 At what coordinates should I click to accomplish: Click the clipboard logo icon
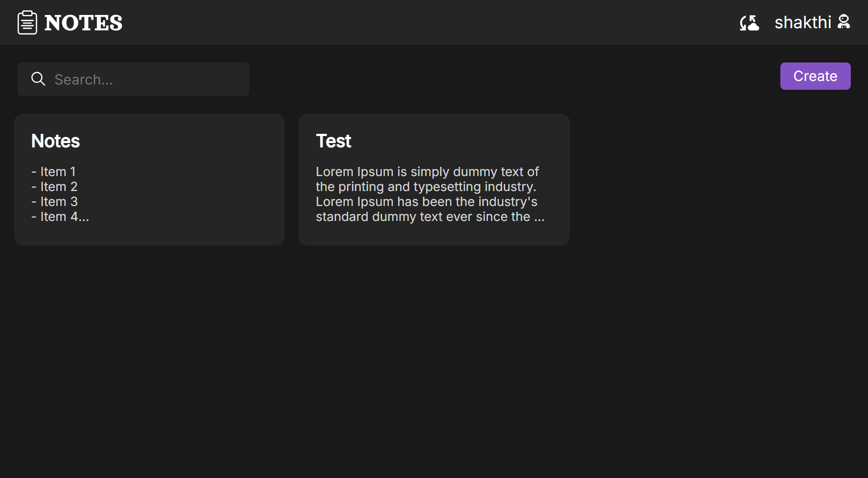27,22
